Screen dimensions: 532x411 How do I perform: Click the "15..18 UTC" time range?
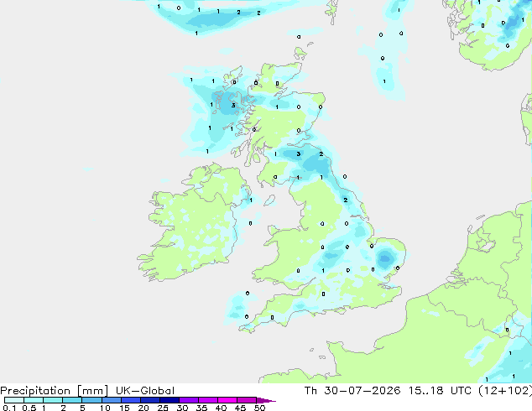click(440, 391)
